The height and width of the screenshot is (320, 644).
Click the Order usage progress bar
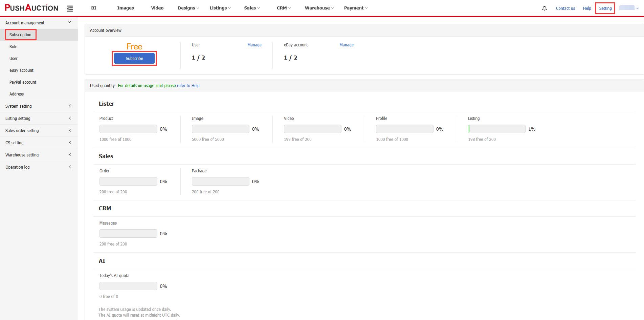[128, 181]
